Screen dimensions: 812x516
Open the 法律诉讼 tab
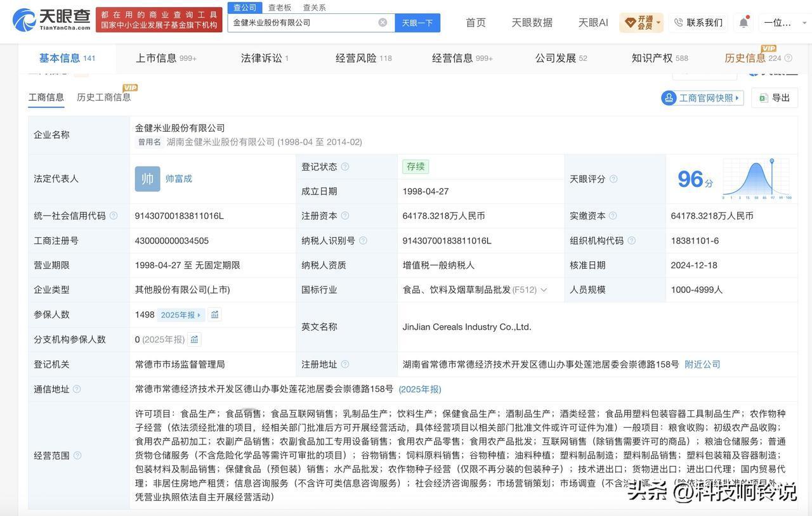265,58
